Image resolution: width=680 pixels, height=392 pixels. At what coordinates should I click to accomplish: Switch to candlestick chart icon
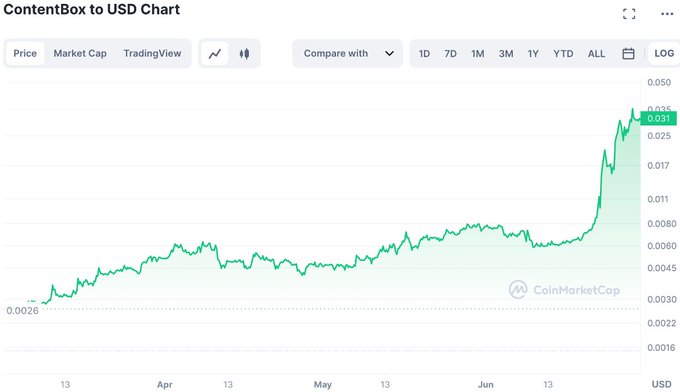pos(244,54)
